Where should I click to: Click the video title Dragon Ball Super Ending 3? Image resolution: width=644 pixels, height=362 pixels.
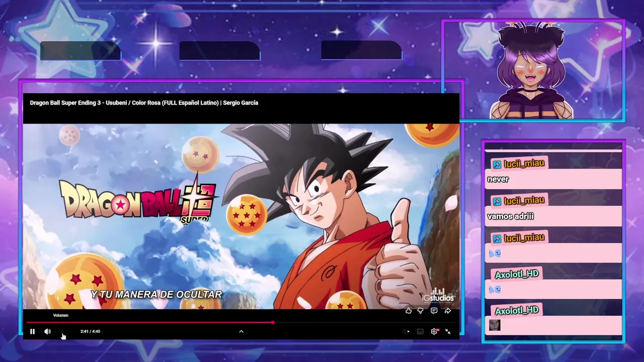144,103
